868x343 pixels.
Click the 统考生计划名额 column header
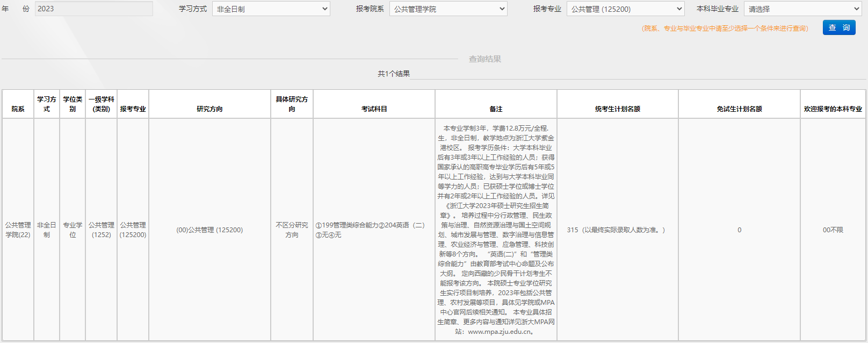[617, 109]
